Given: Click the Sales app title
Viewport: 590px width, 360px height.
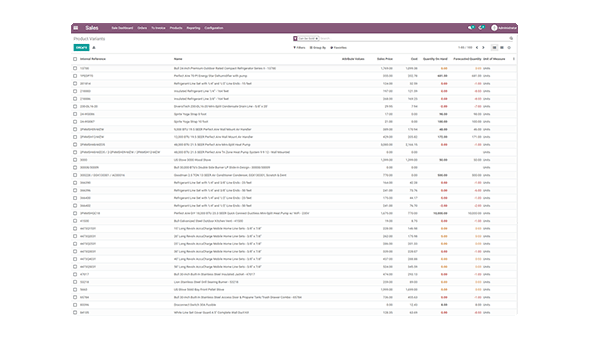Looking at the screenshot, I should point(91,28).
